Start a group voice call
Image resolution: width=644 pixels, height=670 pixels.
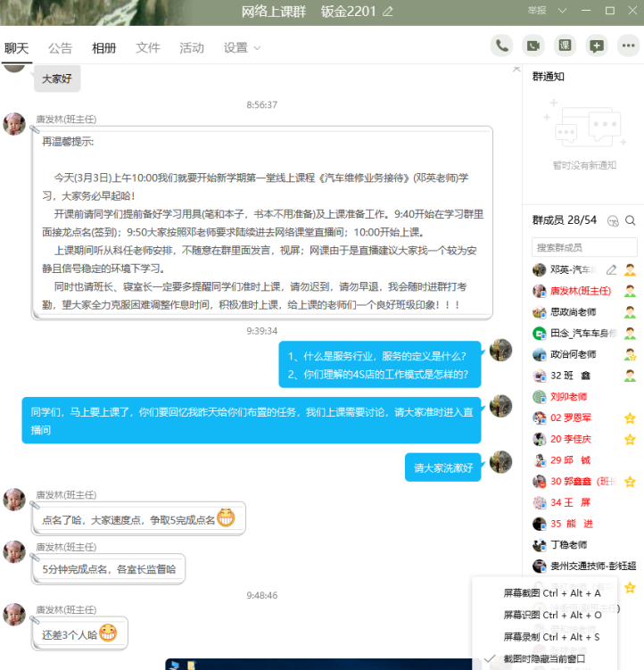[x=501, y=45]
